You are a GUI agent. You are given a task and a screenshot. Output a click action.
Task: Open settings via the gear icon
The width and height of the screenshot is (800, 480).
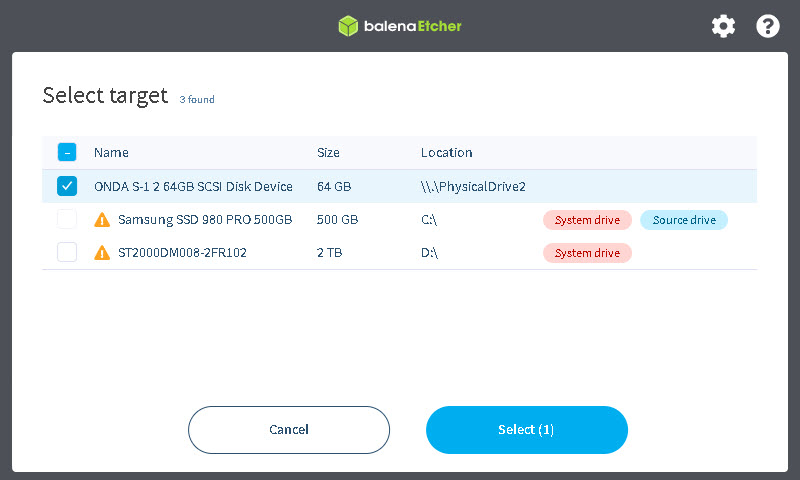pyautogui.click(x=723, y=26)
